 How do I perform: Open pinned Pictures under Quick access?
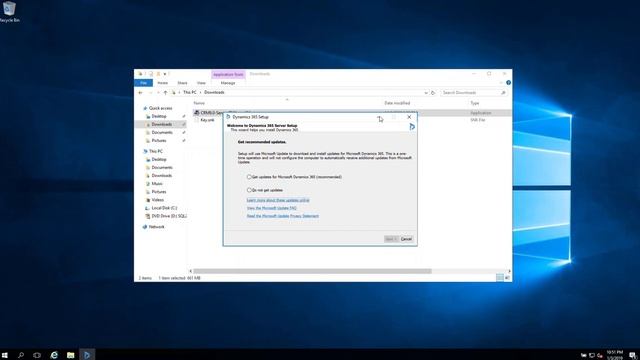(159, 140)
